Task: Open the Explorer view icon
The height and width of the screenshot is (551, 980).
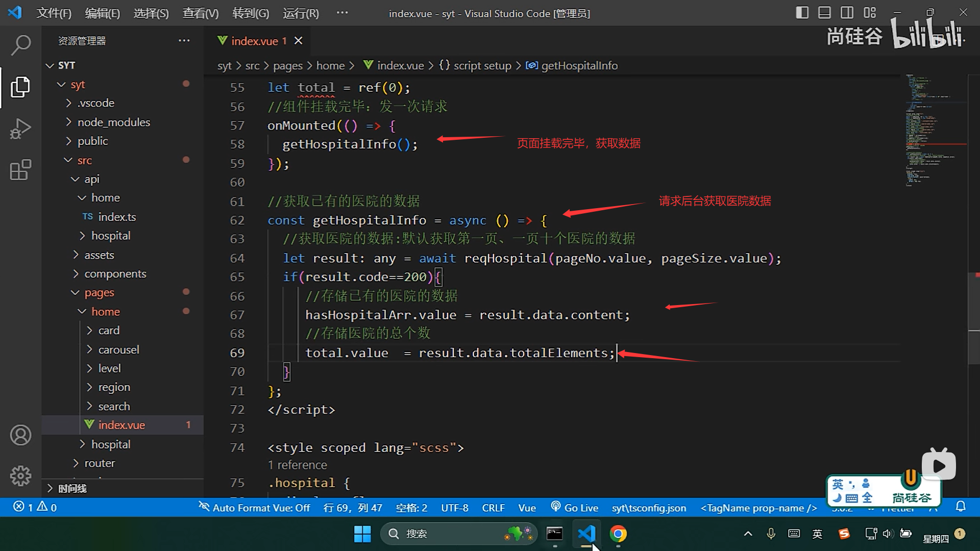Action: (x=20, y=87)
